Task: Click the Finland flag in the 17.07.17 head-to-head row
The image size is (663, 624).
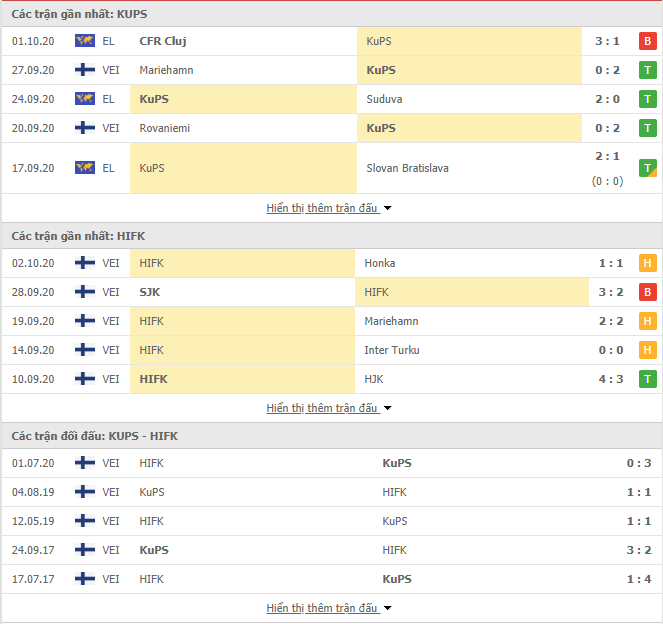Action: coord(85,578)
